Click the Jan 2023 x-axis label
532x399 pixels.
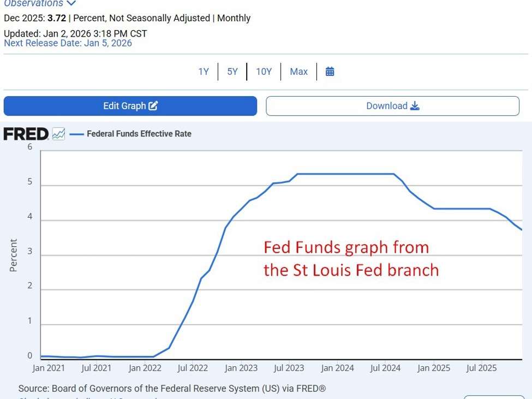tap(241, 368)
